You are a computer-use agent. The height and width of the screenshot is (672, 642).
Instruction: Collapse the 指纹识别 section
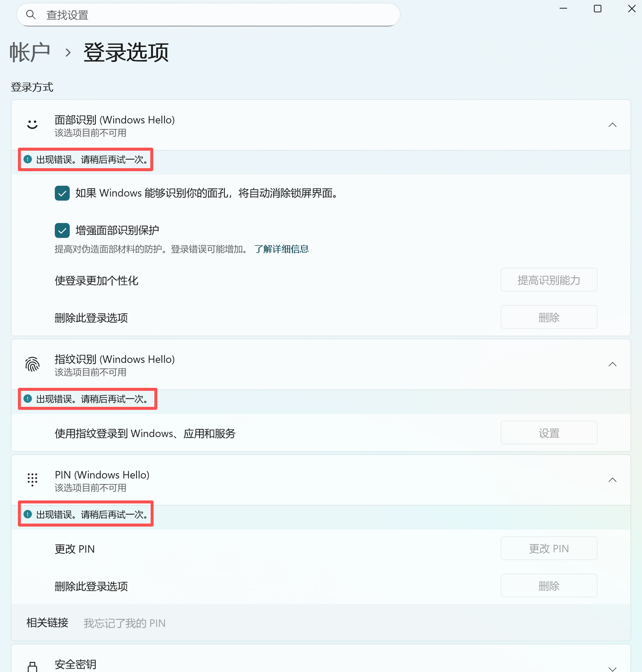pyautogui.click(x=613, y=364)
